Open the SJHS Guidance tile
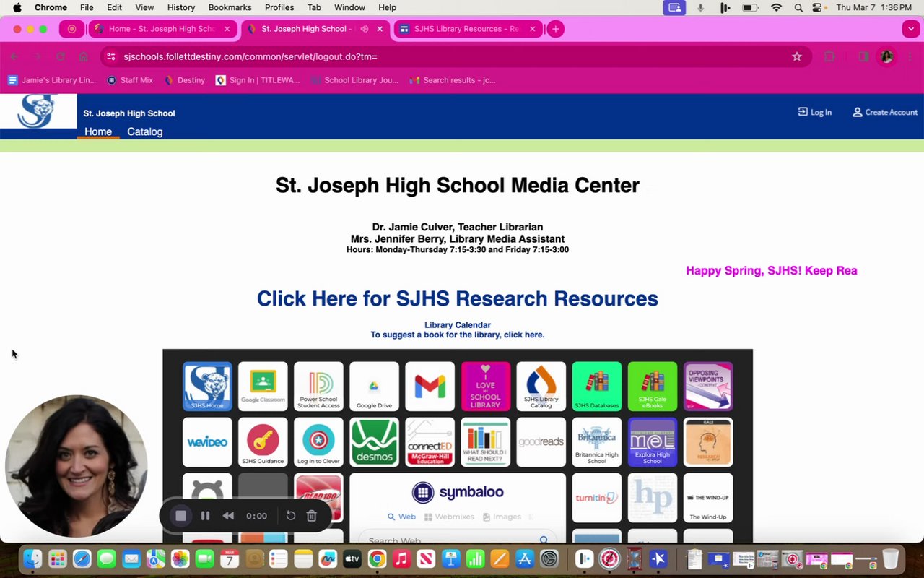The width and height of the screenshot is (924, 578). click(263, 442)
